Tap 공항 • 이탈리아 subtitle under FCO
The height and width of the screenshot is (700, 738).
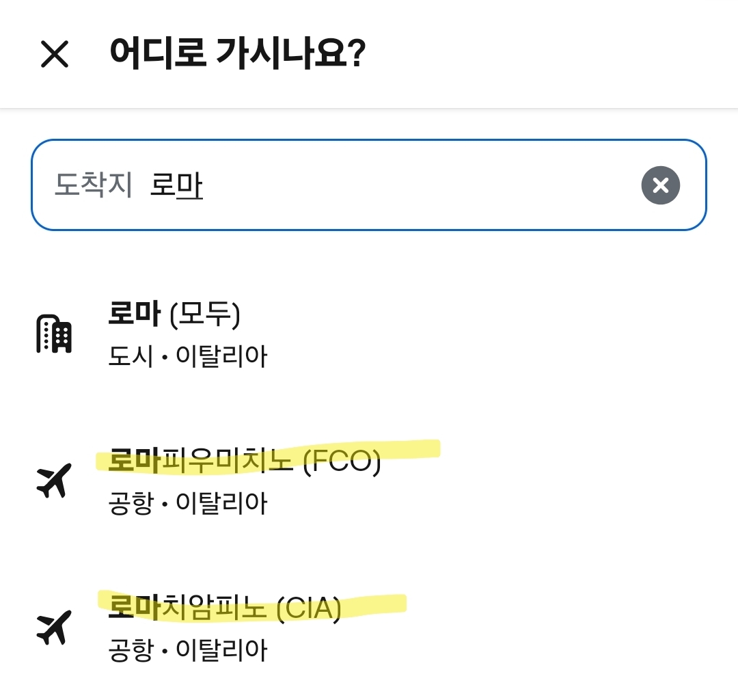point(188,504)
